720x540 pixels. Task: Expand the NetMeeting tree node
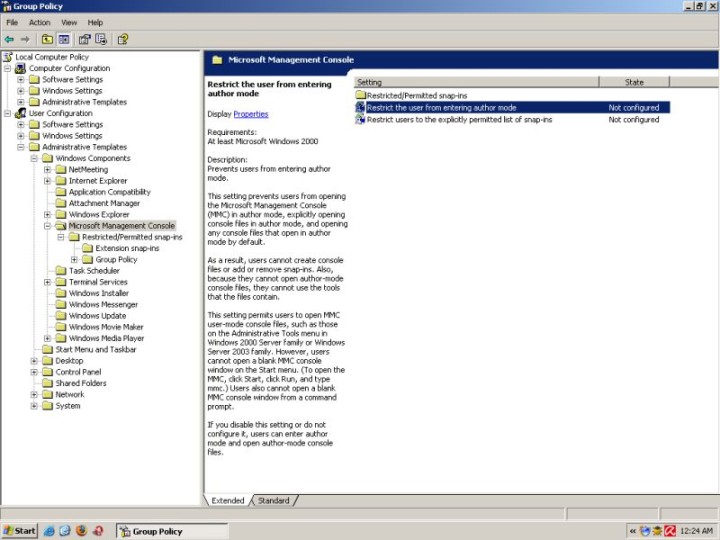[47, 170]
